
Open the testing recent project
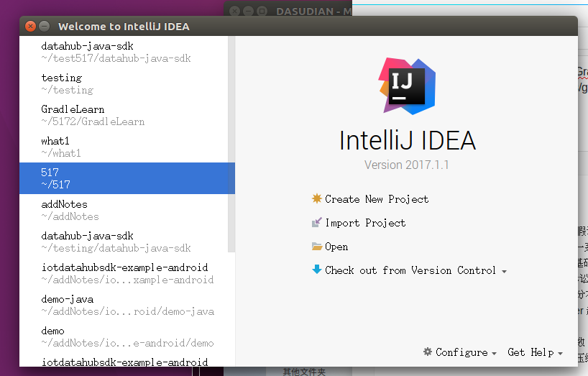point(127,83)
